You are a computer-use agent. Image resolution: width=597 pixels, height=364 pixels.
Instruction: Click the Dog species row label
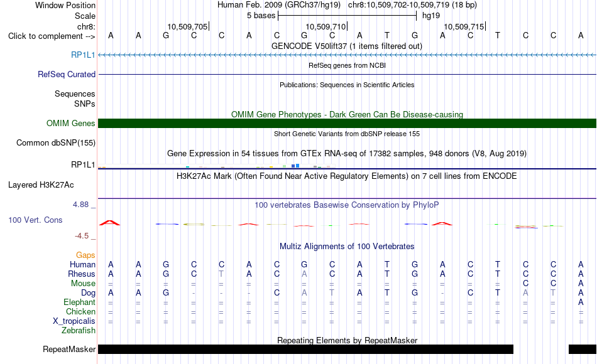[89, 293]
